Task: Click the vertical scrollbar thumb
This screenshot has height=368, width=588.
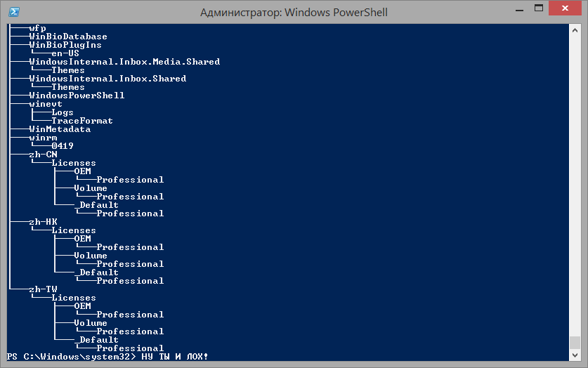Action: click(x=575, y=343)
